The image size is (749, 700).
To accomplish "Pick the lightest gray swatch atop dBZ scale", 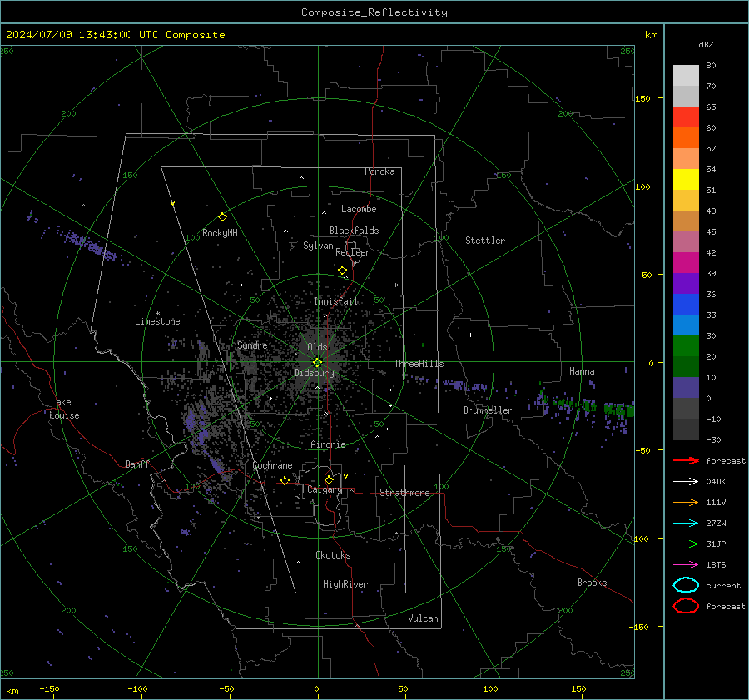I will tap(686, 75).
